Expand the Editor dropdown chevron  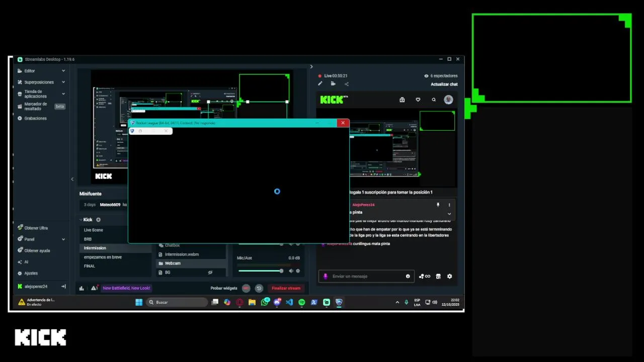click(63, 71)
